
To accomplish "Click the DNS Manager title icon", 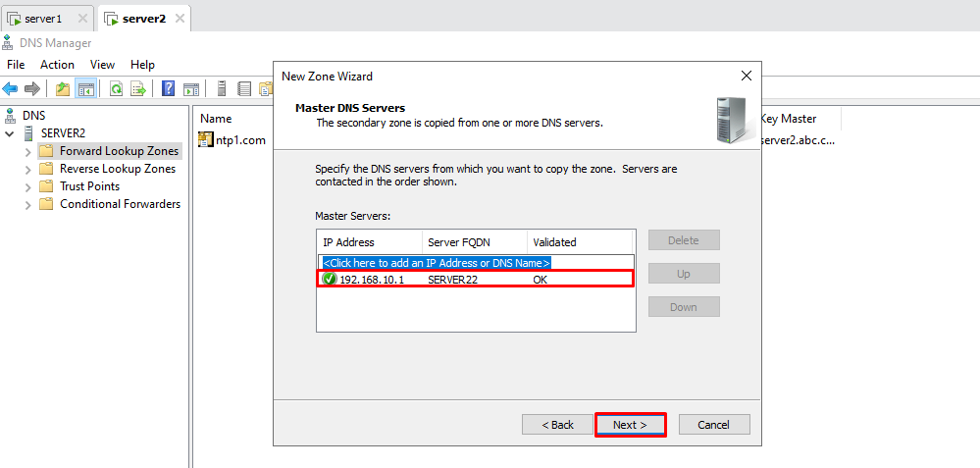I will [x=8, y=42].
